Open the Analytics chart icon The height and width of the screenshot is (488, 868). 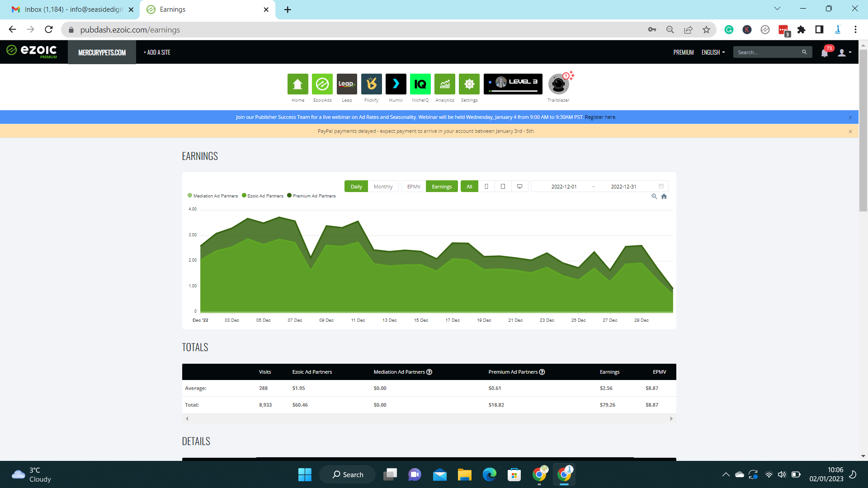[444, 84]
